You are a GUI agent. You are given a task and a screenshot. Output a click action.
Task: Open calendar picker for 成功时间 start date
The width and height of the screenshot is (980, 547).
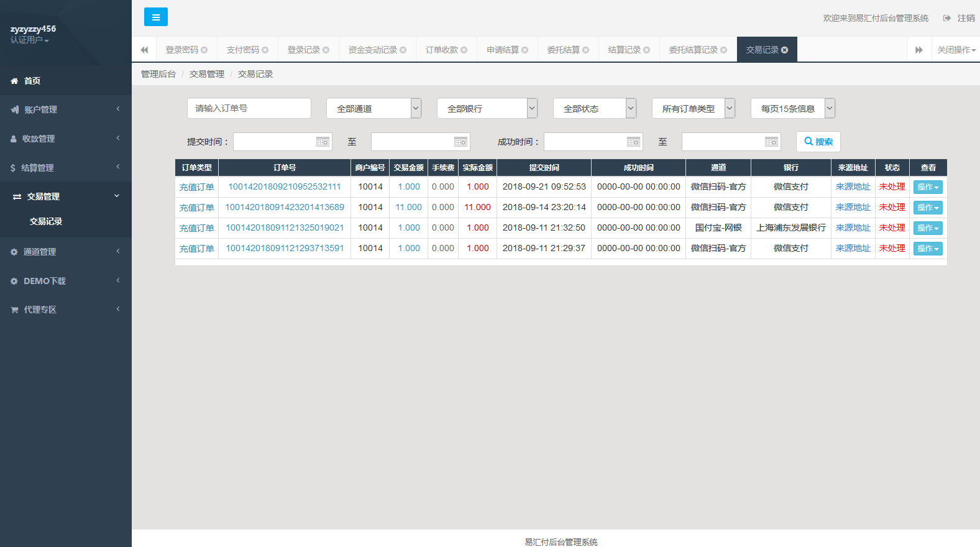point(633,142)
